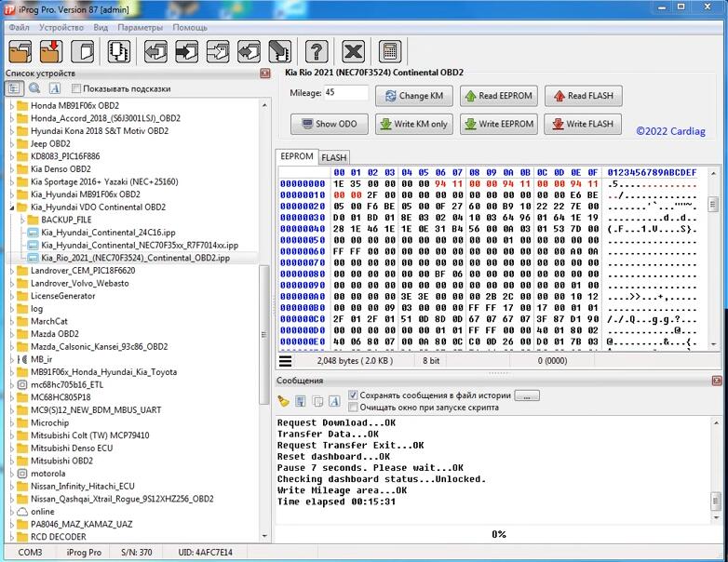Click the gray left-arrow document icon
The height and width of the screenshot is (562, 728).
pos(155,51)
